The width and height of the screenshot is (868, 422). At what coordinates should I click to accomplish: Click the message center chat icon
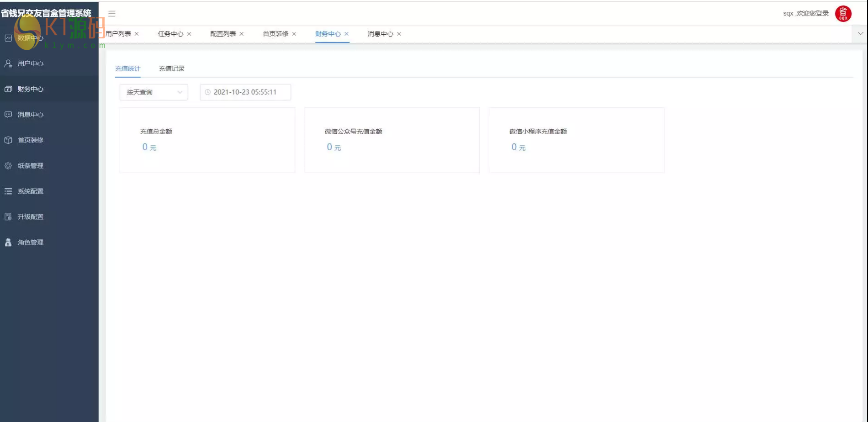tap(8, 115)
